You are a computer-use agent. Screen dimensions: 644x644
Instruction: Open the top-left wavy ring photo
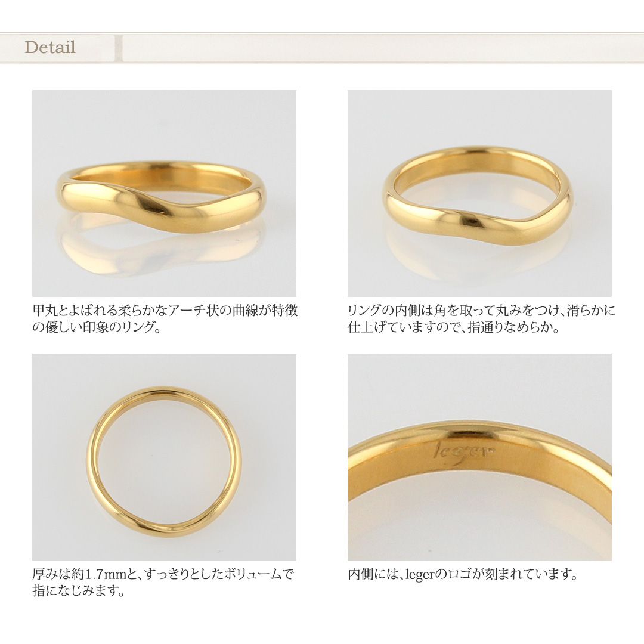pyautogui.click(x=164, y=193)
